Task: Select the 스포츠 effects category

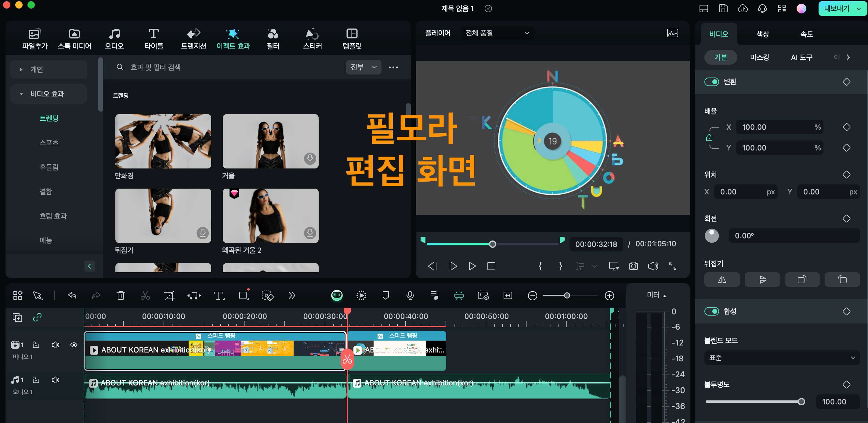Action: click(49, 143)
